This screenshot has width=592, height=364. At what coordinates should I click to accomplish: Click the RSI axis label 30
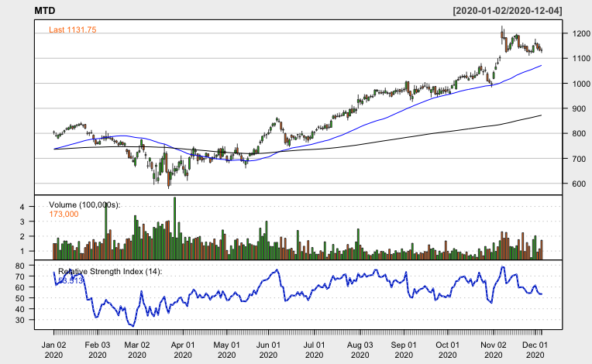20,320
